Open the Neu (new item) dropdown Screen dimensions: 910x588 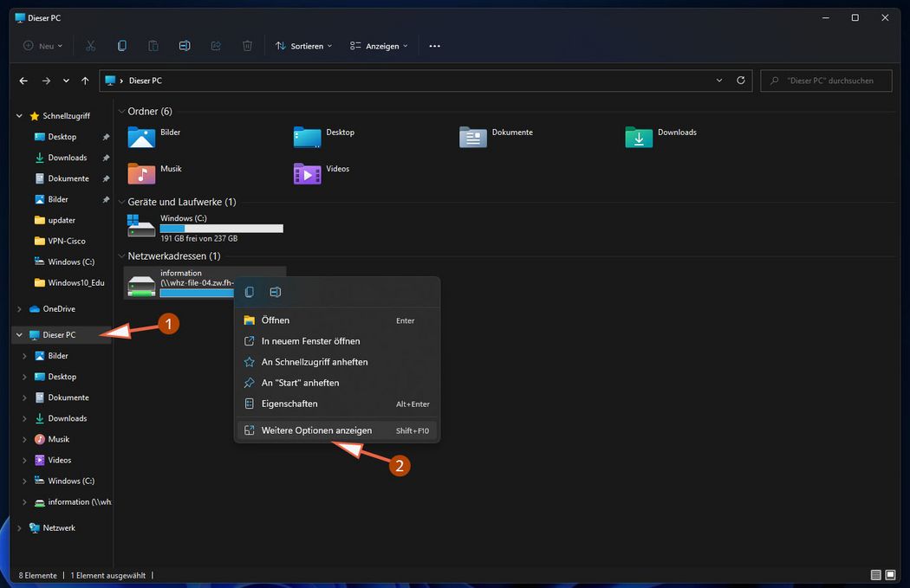[42, 46]
